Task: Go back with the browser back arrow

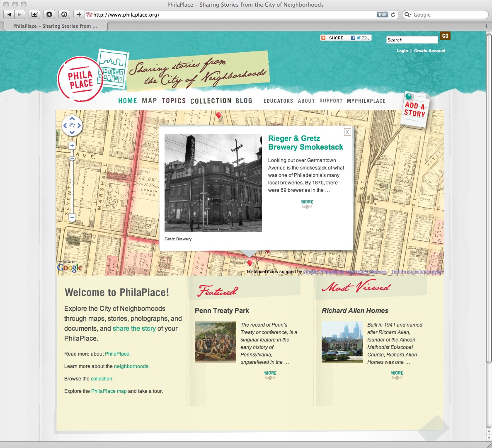Action: (x=9, y=15)
